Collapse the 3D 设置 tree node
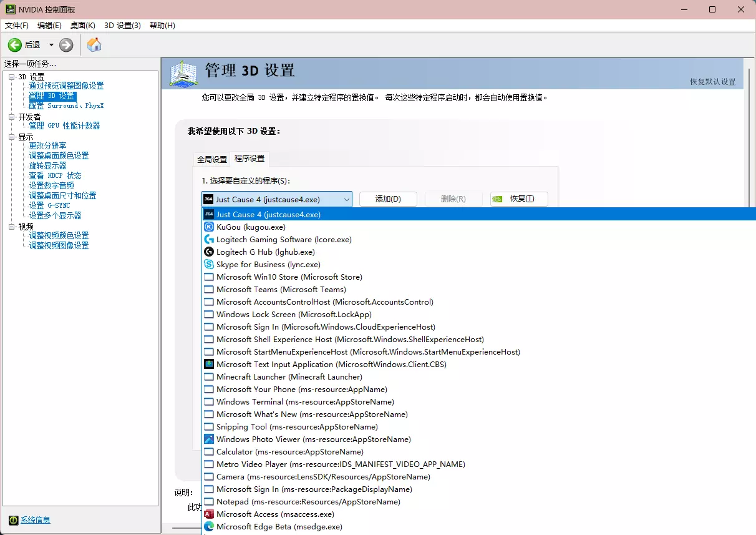 11,77
